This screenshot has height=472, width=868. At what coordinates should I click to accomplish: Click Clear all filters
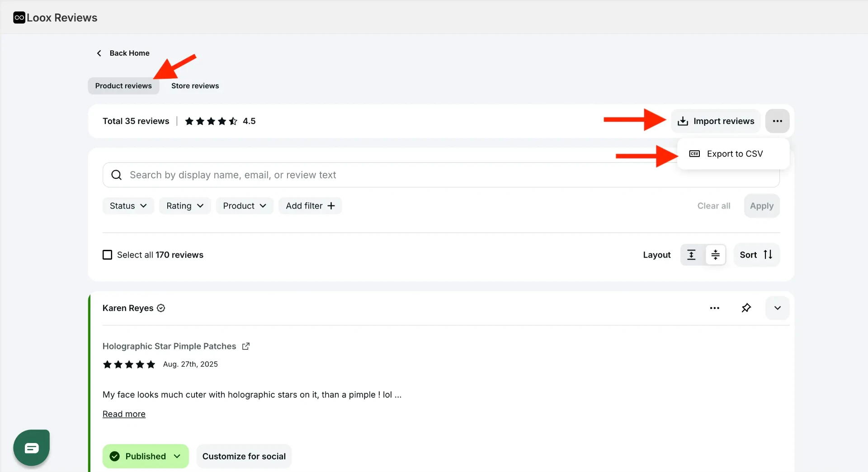(x=714, y=206)
